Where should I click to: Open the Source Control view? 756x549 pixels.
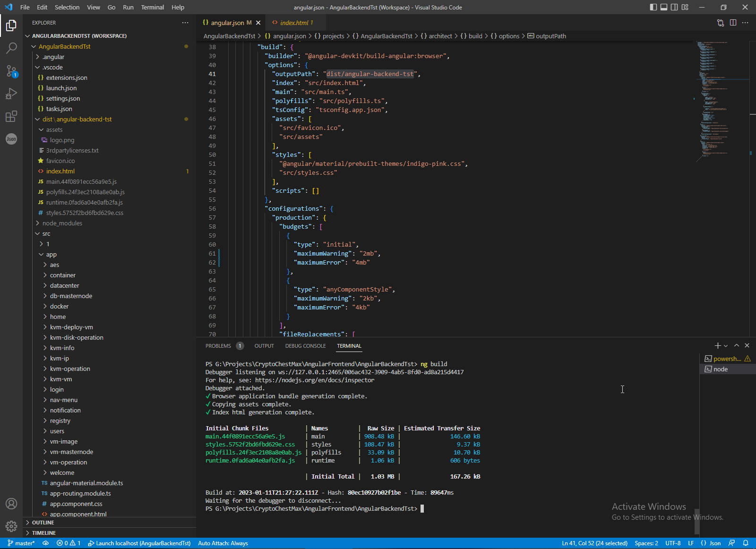click(11, 71)
